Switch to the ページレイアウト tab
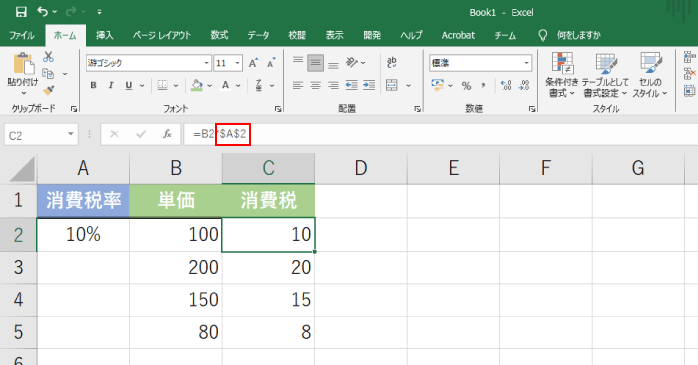This screenshot has height=365, width=698. [162, 35]
